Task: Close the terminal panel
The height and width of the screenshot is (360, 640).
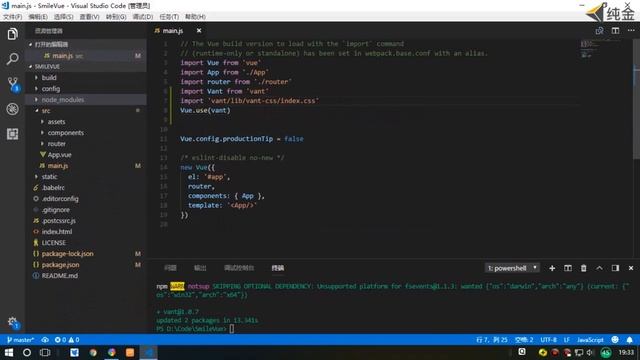Action: 631,268
